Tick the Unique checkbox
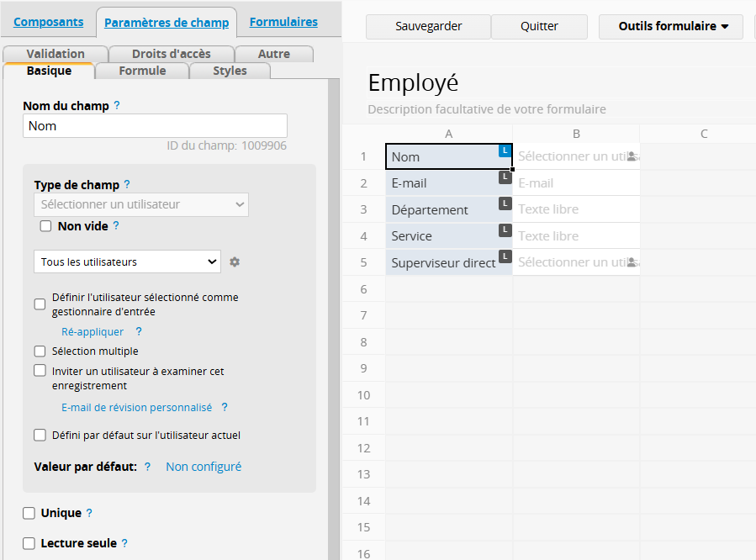Image resolution: width=756 pixels, height=560 pixels. click(x=29, y=513)
